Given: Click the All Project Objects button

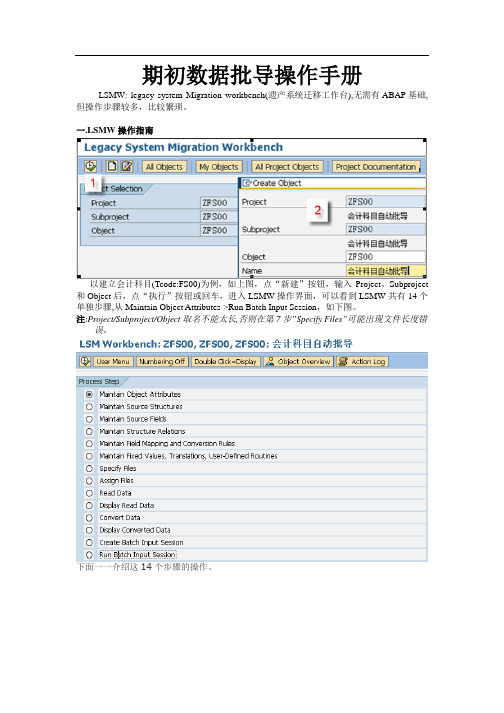Looking at the screenshot, I should [287, 167].
